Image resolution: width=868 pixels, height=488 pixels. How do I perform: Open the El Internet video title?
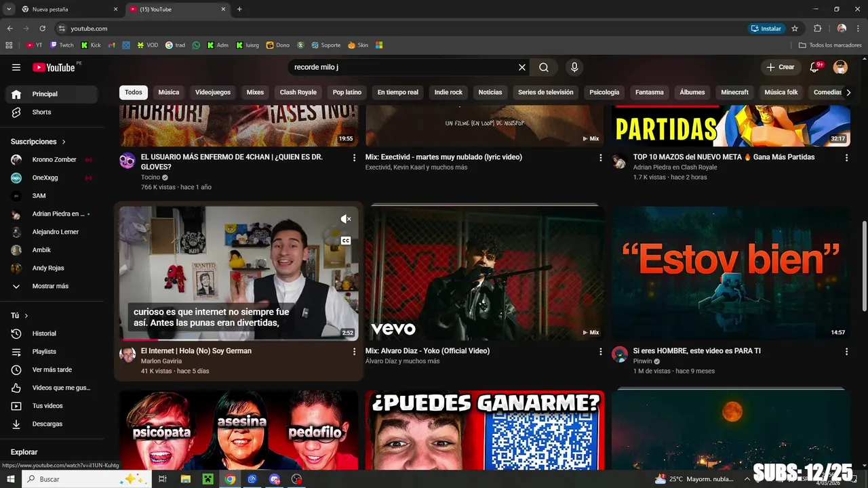[196, 351]
